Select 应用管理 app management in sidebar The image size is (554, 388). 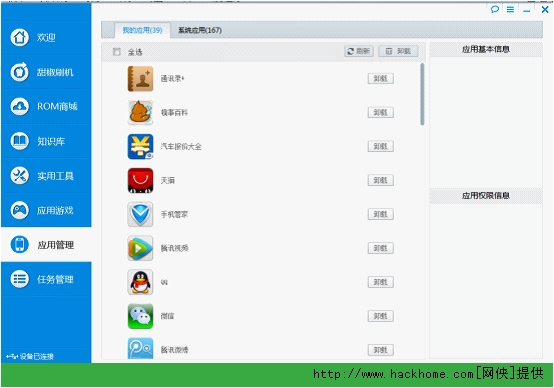[46, 245]
